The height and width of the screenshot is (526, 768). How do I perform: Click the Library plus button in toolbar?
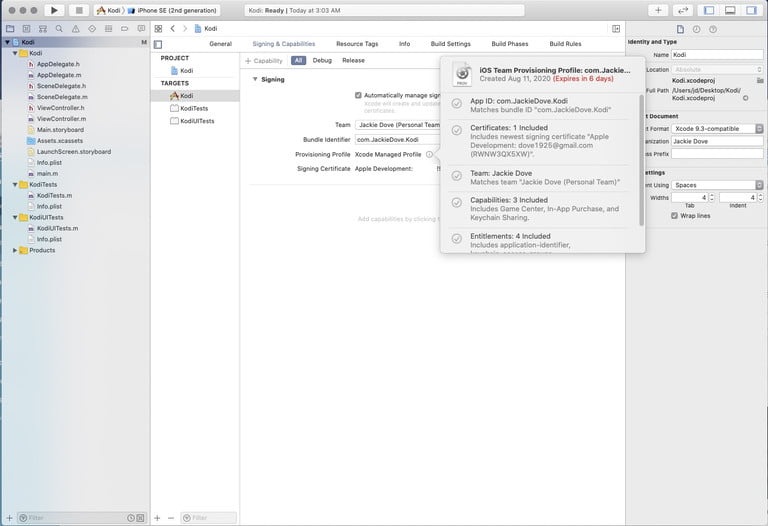tap(657, 10)
